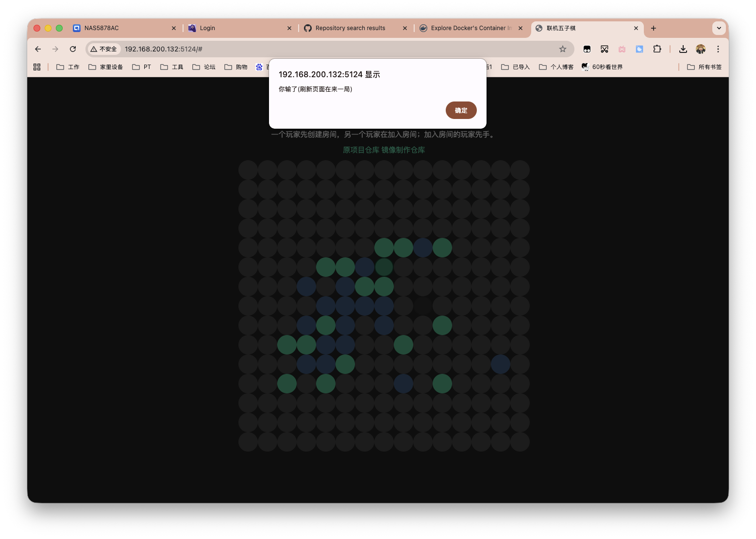Viewport: 756px width, 539px height.
Task: Open the Extensions puzzle-piece menu
Action: coord(657,49)
